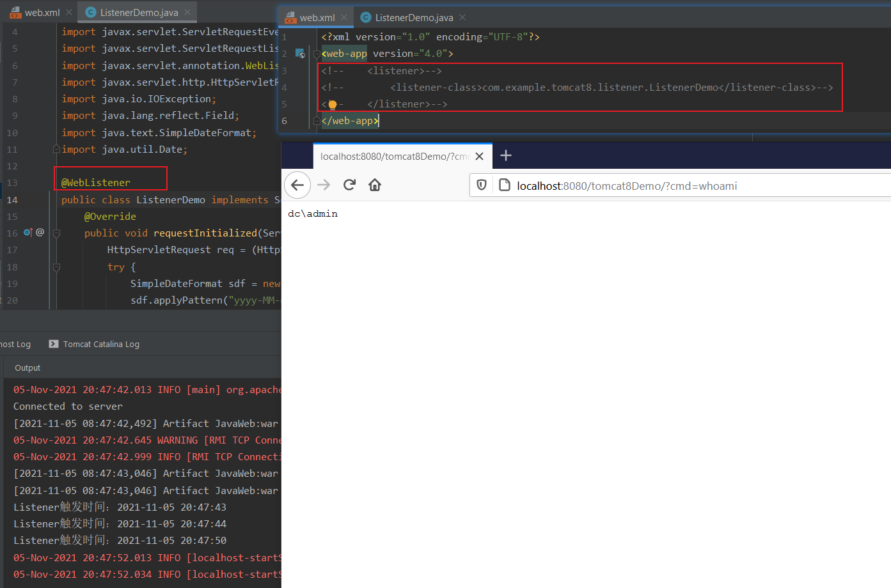
Task: Close ListenerDemo.java tab in right editor
Action: tap(462, 17)
